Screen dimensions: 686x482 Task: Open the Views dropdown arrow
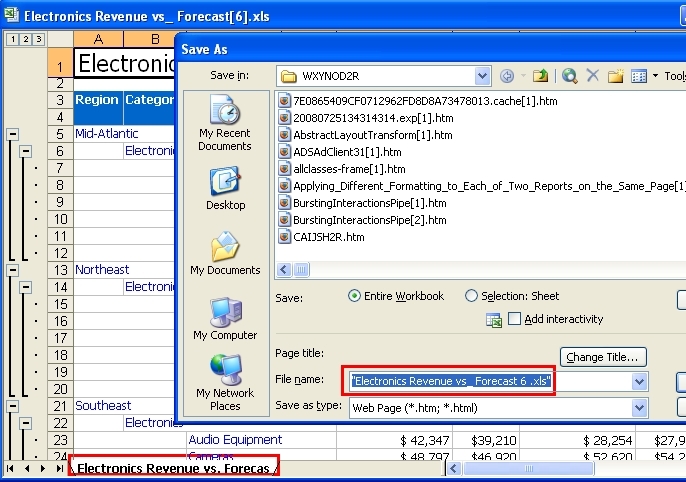point(655,76)
